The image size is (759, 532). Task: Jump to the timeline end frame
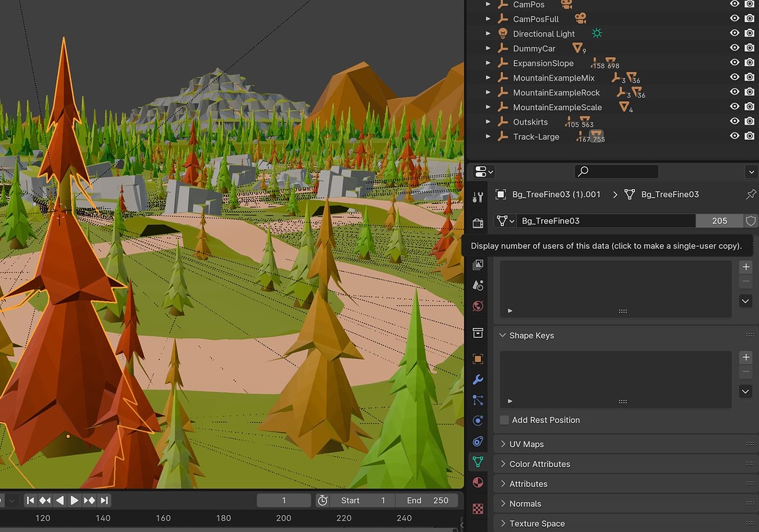click(104, 500)
